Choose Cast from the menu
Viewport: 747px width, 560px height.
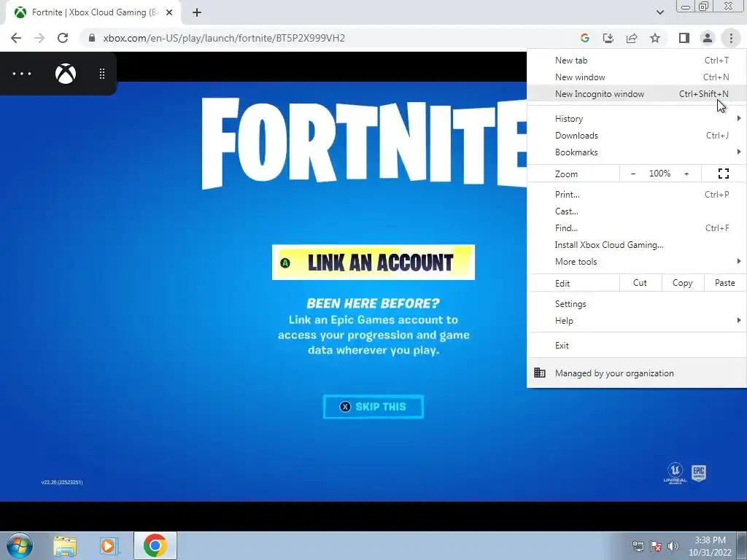[x=636, y=211]
